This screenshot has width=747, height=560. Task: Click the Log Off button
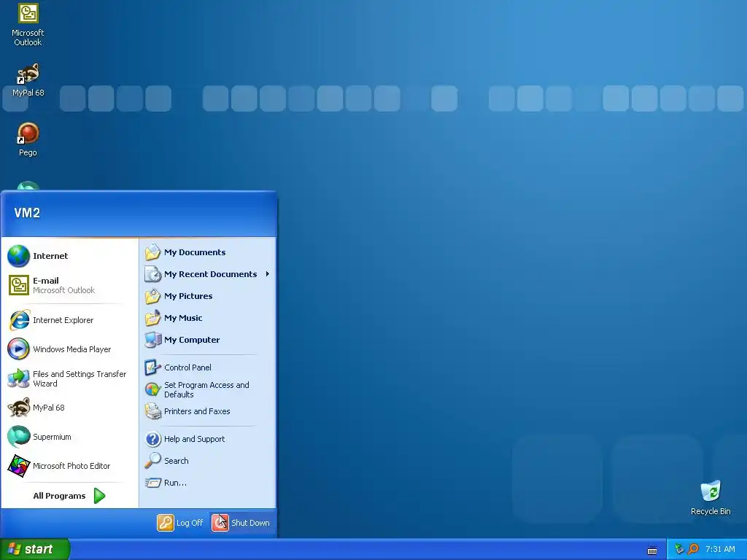(x=181, y=523)
